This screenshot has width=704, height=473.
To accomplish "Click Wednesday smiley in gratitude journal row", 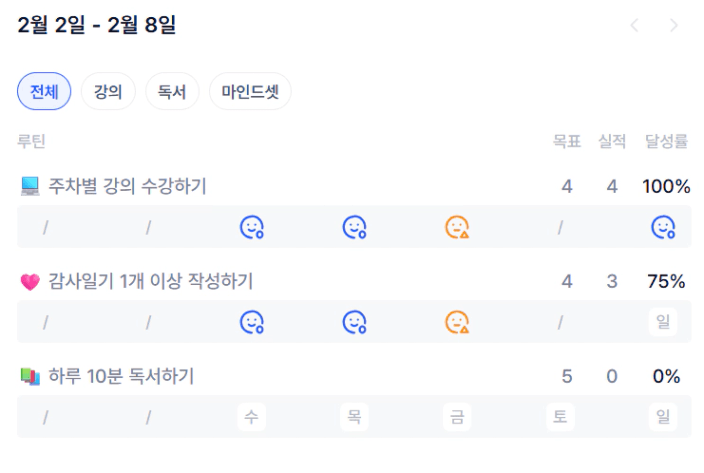I will tap(251, 323).
